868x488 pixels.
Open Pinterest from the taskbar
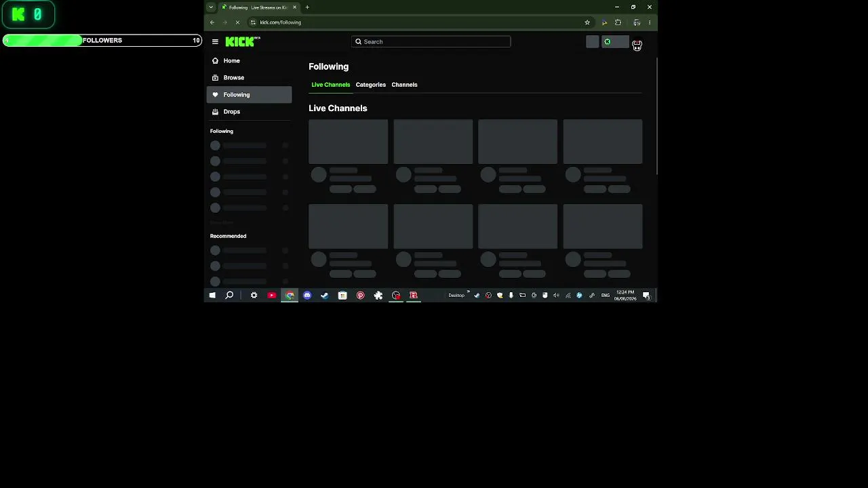coord(360,296)
